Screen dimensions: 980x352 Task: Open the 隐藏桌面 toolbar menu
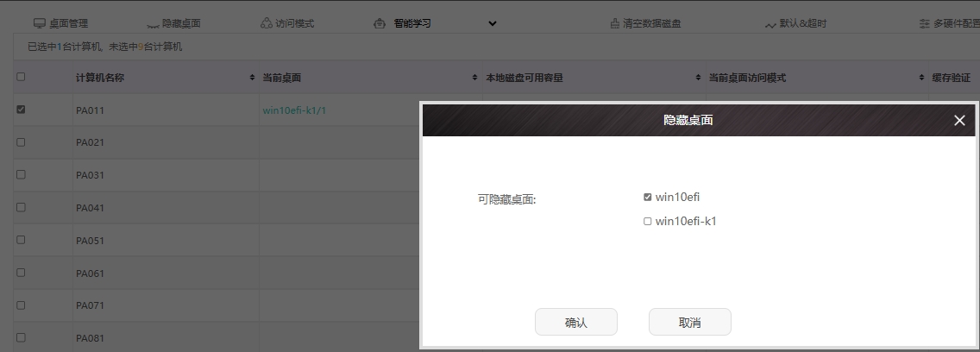pos(181,24)
